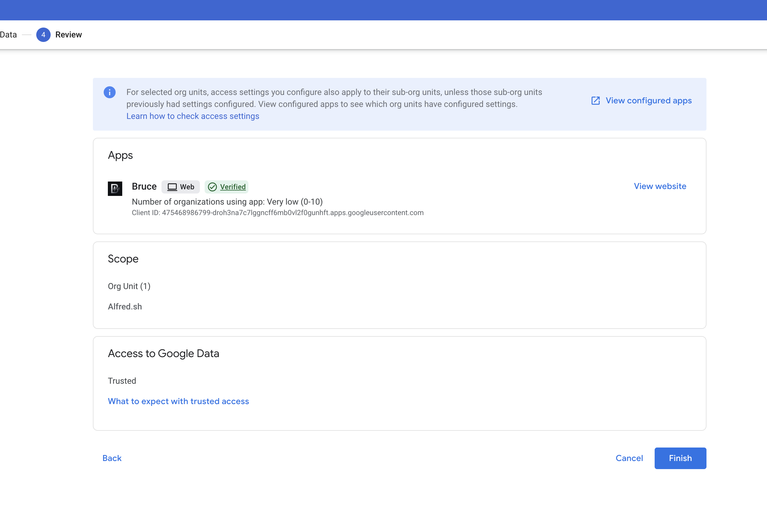The width and height of the screenshot is (767, 532).
Task: Click the Review step label
Action: click(69, 35)
